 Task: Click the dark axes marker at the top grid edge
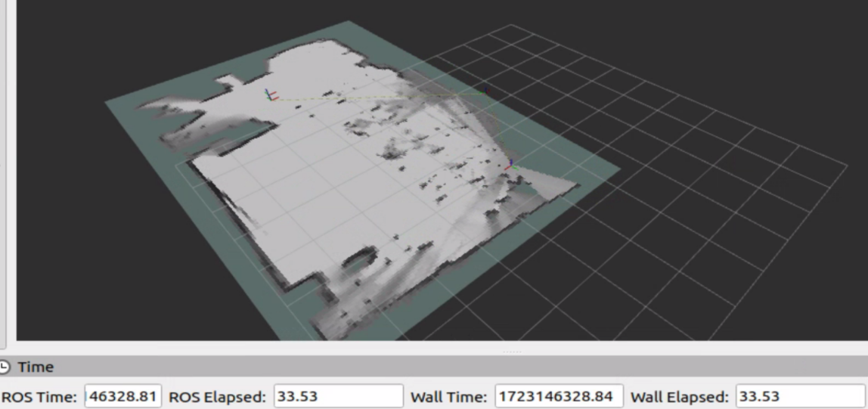click(486, 90)
